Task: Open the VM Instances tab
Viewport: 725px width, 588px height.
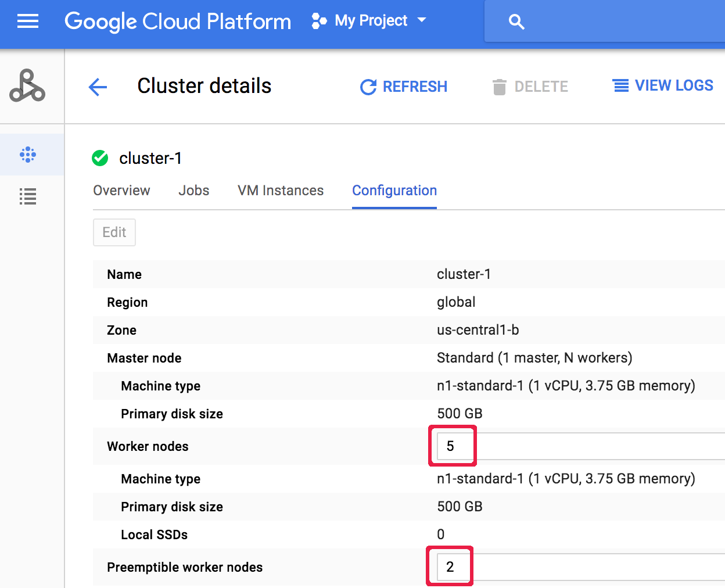Action: point(281,191)
